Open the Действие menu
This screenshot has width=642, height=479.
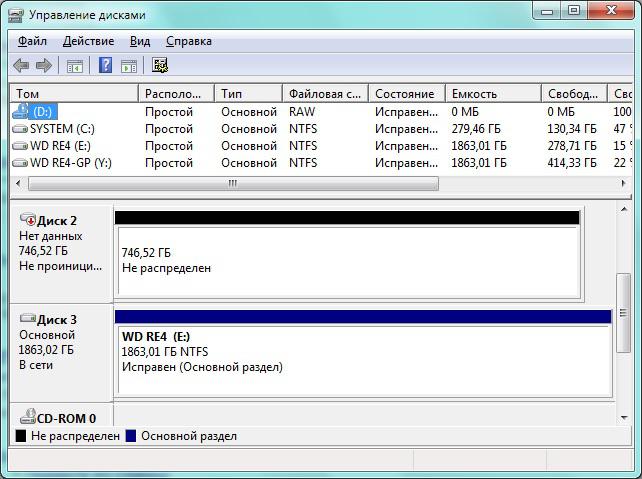tap(88, 41)
